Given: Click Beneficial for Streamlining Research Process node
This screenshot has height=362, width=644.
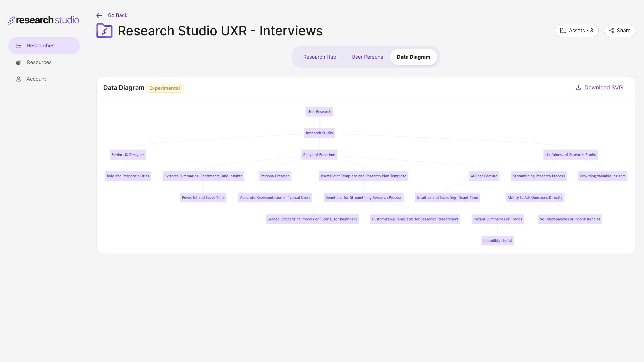Looking at the screenshot, I should click(x=364, y=197).
